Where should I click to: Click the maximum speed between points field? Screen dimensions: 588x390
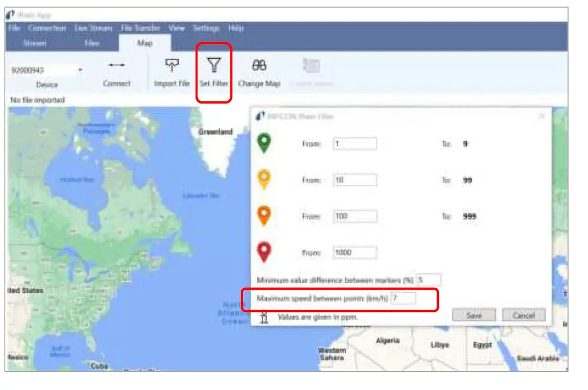[403, 298]
